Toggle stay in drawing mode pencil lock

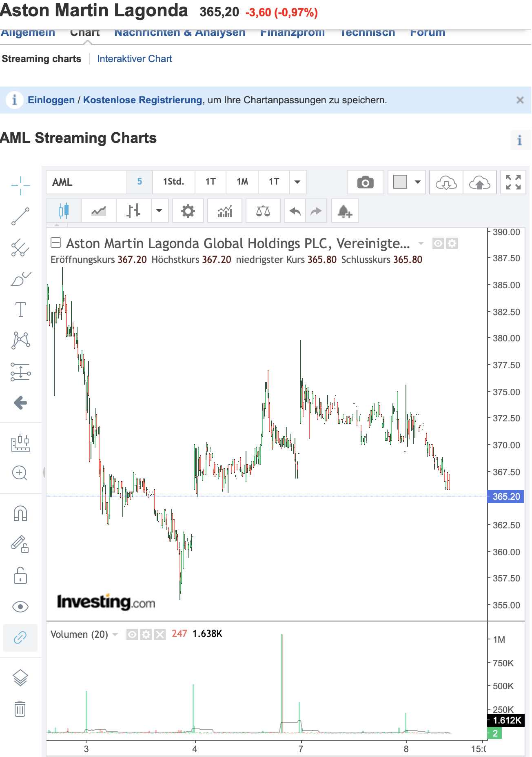[20, 544]
